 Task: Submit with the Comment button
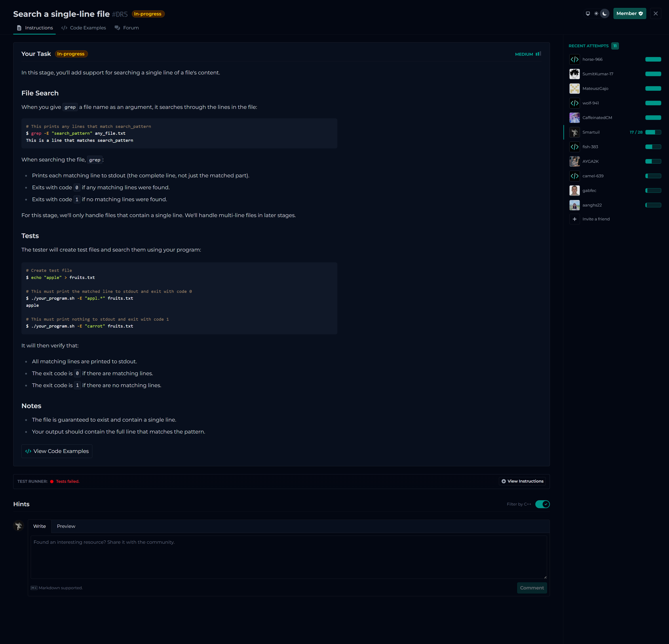click(531, 588)
